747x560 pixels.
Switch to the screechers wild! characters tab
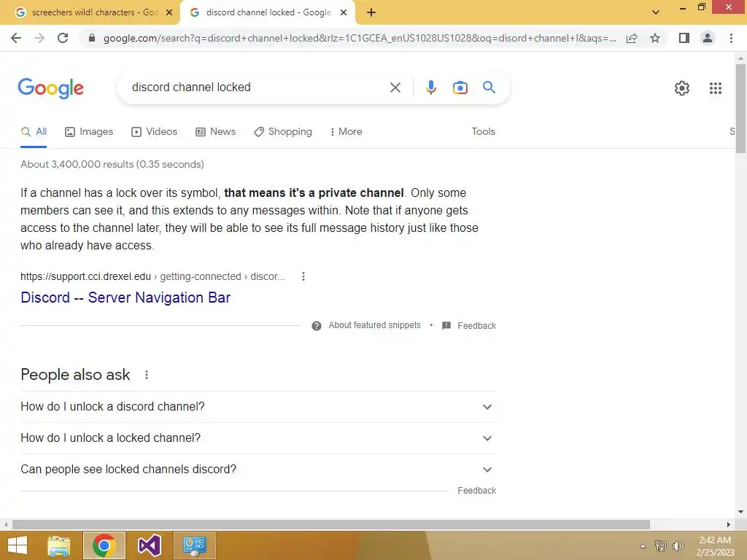coord(90,13)
